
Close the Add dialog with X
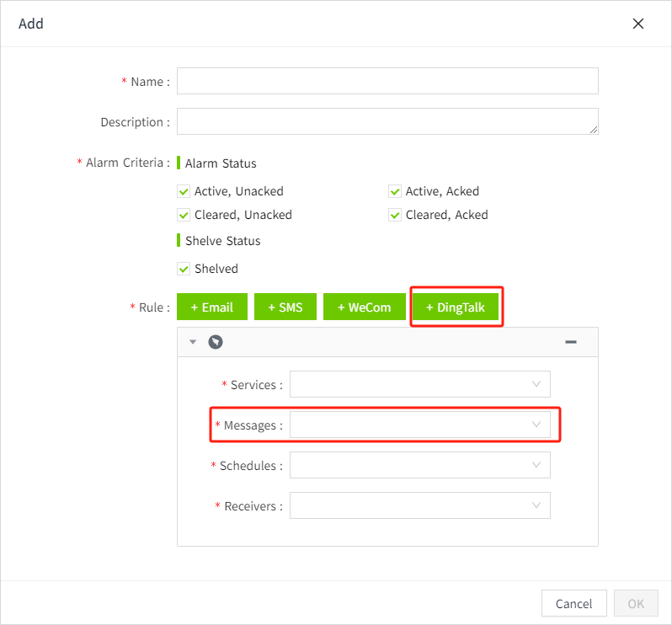tap(638, 24)
